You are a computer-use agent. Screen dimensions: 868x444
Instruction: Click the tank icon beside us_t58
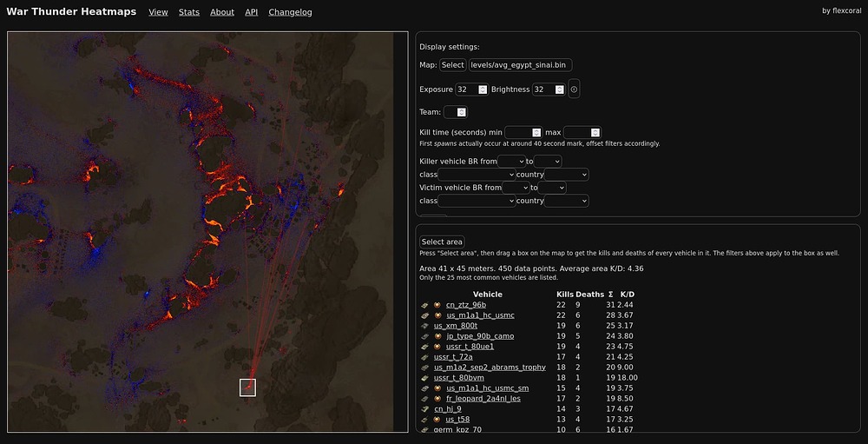click(x=424, y=419)
